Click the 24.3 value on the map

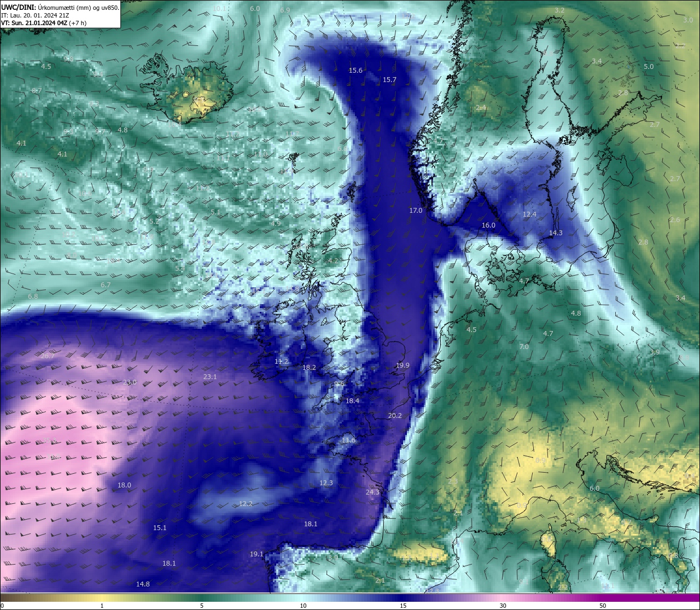(372, 492)
